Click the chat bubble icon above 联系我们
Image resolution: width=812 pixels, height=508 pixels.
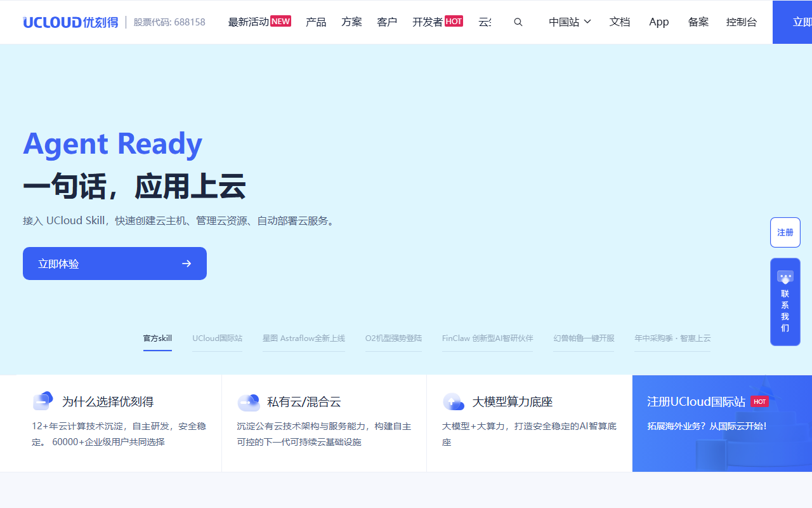point(785,277)
